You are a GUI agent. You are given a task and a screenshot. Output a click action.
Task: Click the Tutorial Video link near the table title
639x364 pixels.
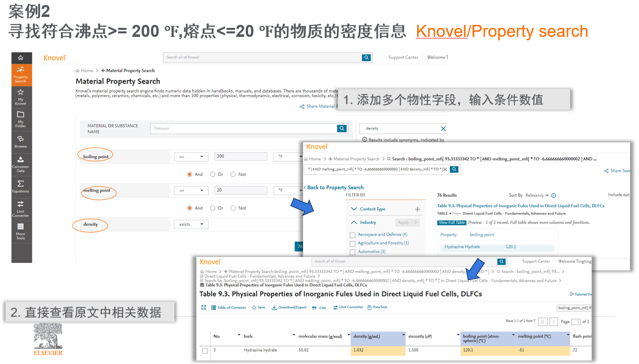click(x=581, y=294)
